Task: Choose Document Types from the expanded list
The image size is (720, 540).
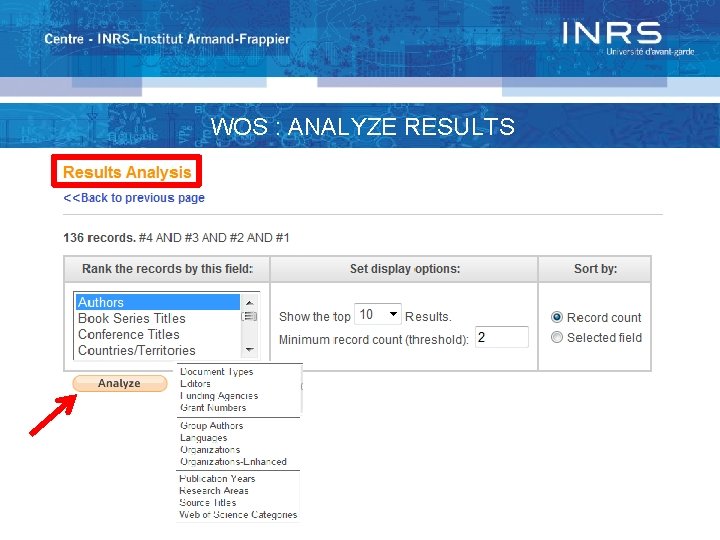Action: (x=216, y=371)
